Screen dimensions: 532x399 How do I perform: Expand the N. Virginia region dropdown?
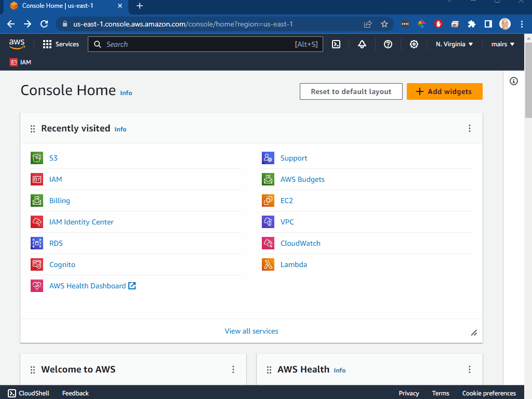click(454, 44)
